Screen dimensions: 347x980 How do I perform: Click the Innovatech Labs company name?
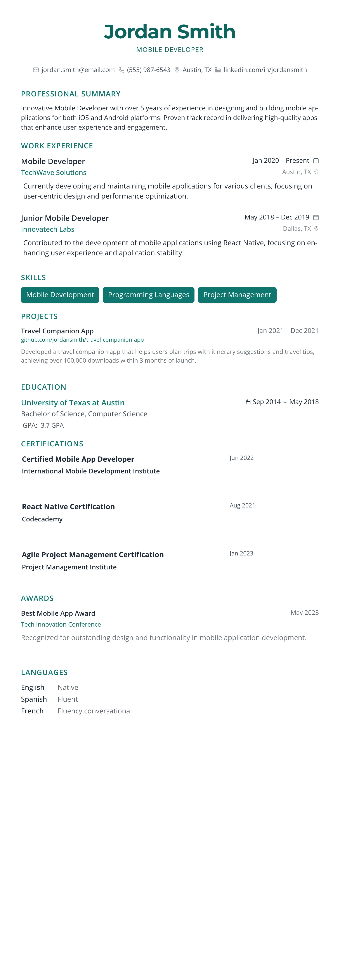click(48, 230)
